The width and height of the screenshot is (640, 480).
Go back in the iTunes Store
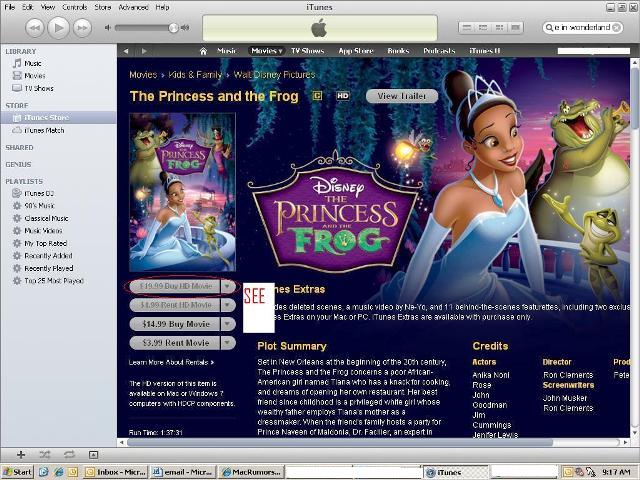pos(126,51)
